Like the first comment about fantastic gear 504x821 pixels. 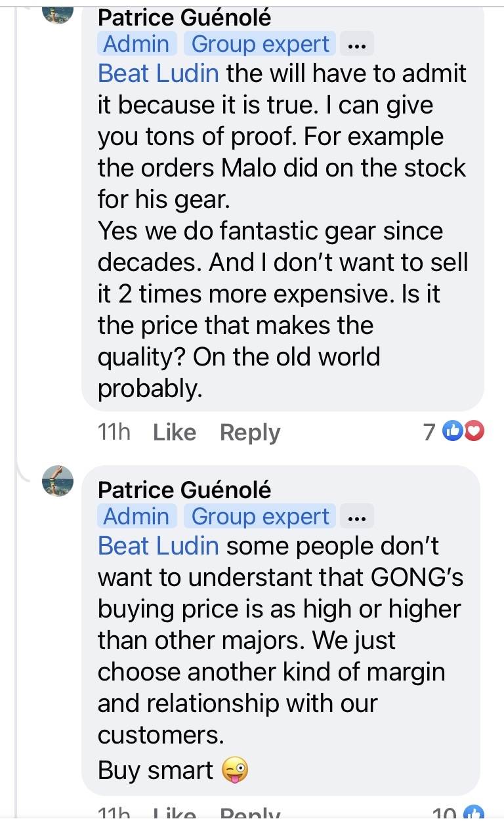click(x=175, y=432)
